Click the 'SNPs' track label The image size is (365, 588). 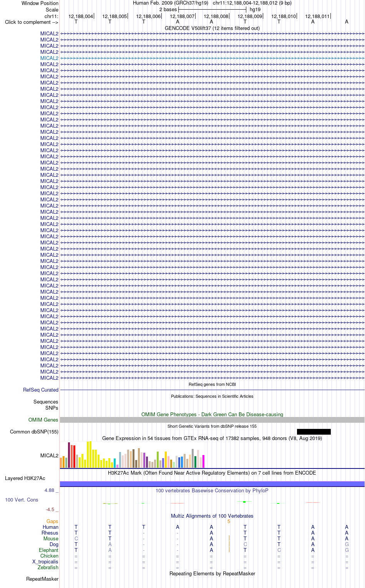click(52, 408)
